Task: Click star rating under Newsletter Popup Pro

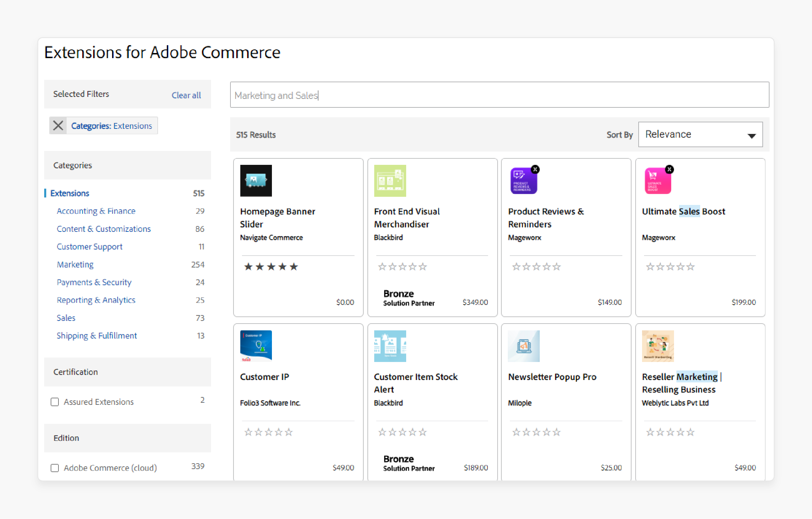Action: click(x=536, y=432)
